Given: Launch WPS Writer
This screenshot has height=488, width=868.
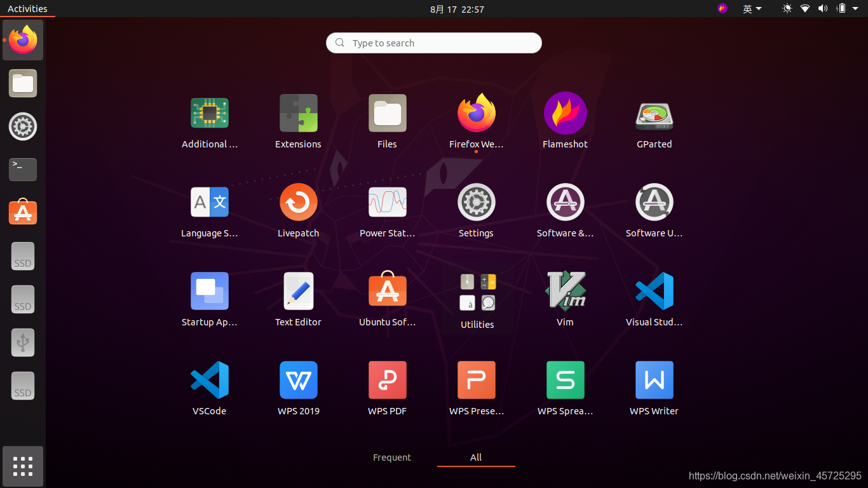Looking at the screenshot, I should click(654, 388).
